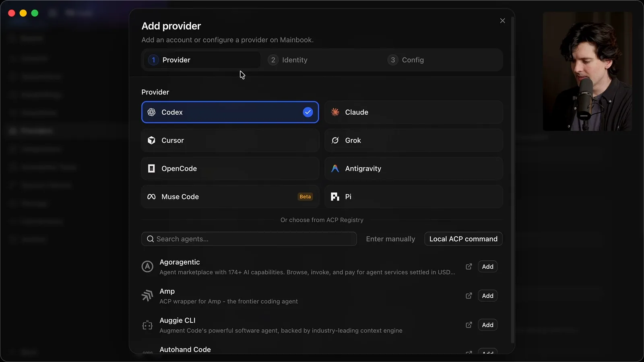The image size is (644, 362).
Task: Click the step 1 number badge
Action: pos(153,60)
